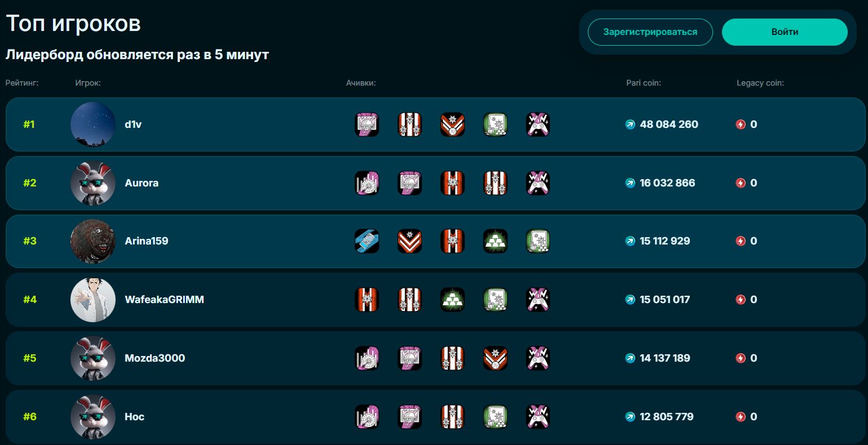868x445 pixels.
Task: Open d1v's starry night avatar
Action: pos(93,124)
